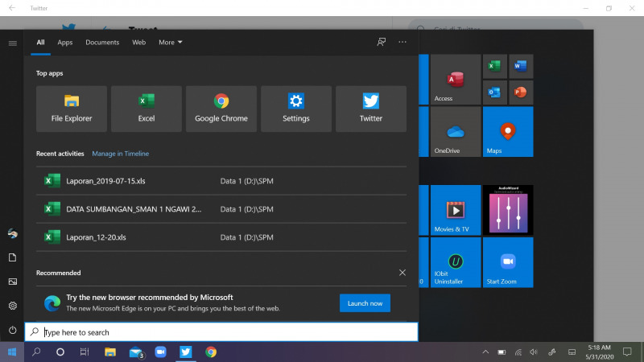The height and width of the screenshot is (362, 644).
Task: Open user account avatar in start sidebar
Action: pyautogui.click(x=13, y=233)
